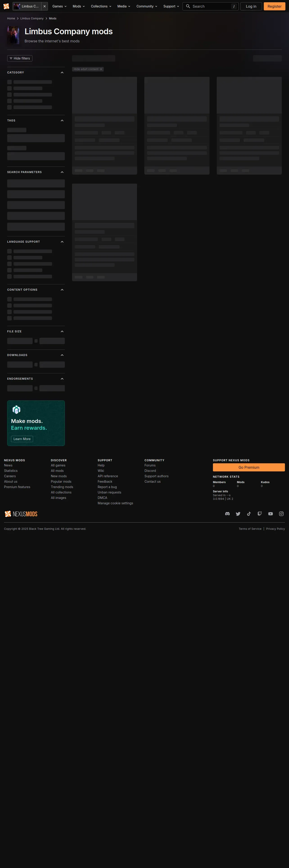289x868 pixels.
Task: Open the Discord icon in the footer
Action: tap(227, 514)
